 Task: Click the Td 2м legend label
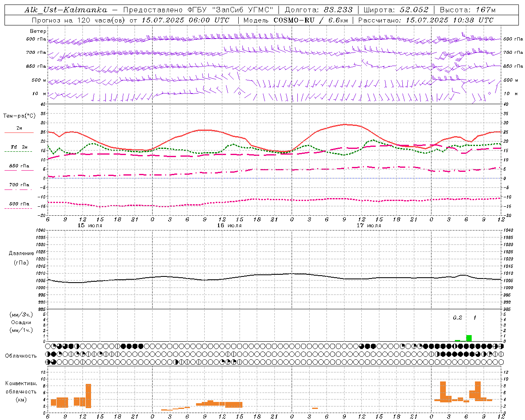pos(19,147)
